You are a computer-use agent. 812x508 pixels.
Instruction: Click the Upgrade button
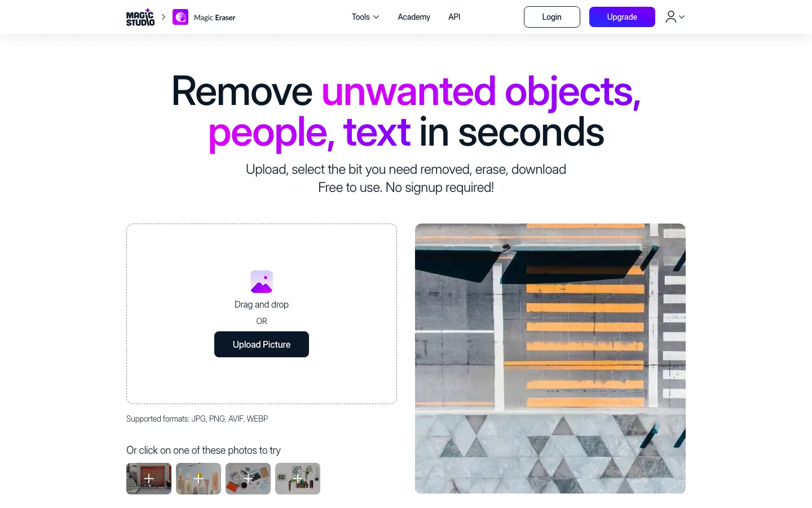[x=622, y=17]
